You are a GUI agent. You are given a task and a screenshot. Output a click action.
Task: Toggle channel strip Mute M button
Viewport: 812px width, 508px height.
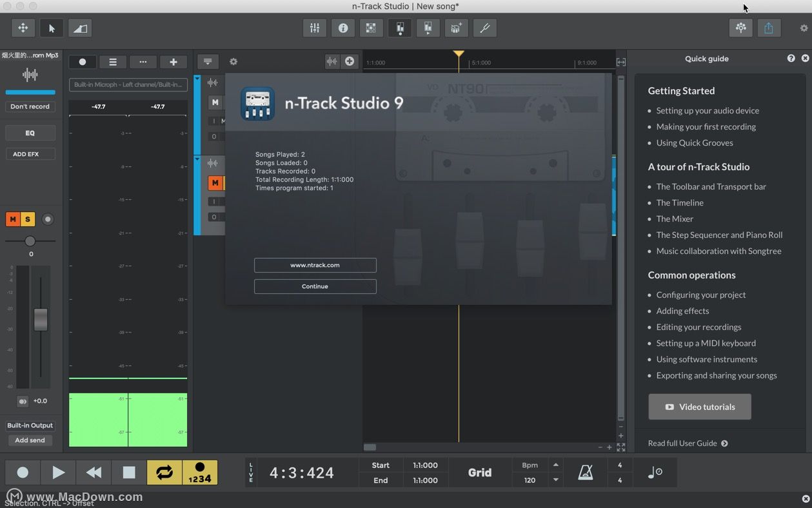pyautogui.click(x=13, y=219)
